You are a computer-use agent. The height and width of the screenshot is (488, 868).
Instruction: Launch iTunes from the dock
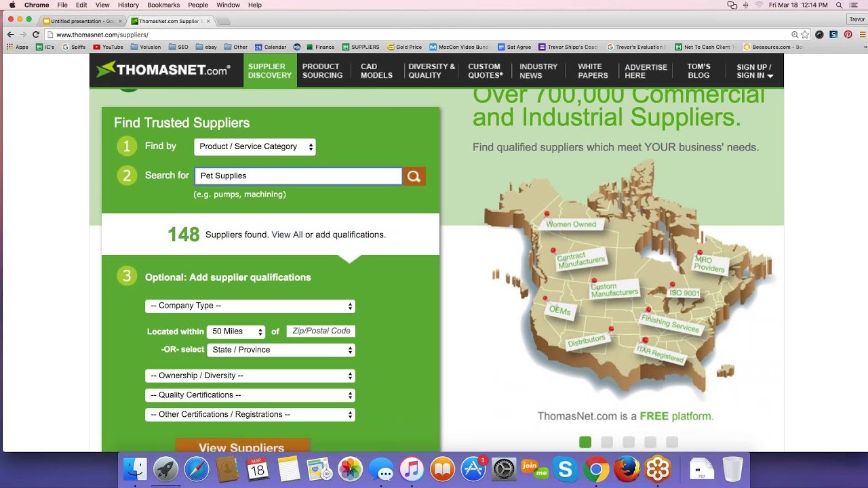pos(412,469)
